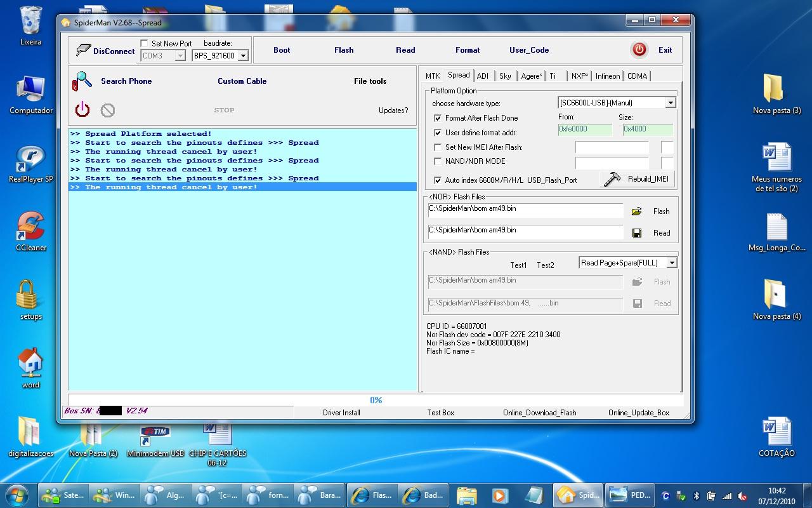Click the From address field 0xfe0000
Image resolution: width=812 pixels, height=508 pixels.
(584, 130)
